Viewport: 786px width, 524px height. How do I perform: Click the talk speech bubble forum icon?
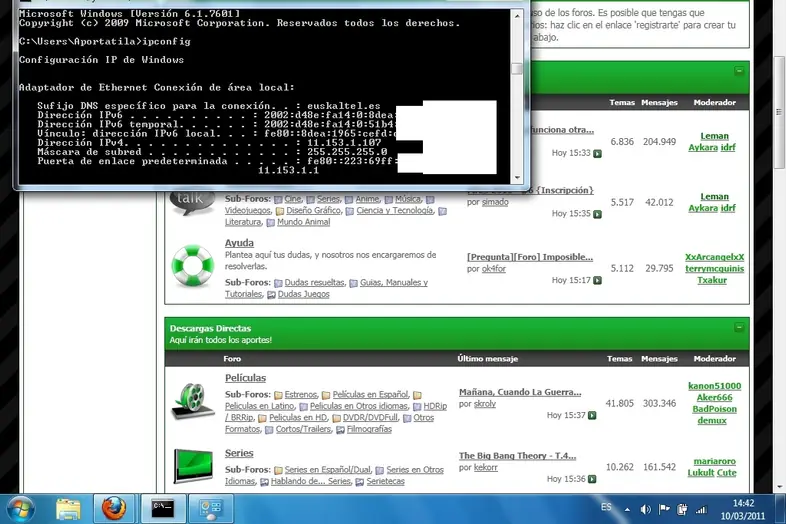[x=192, y=201]
